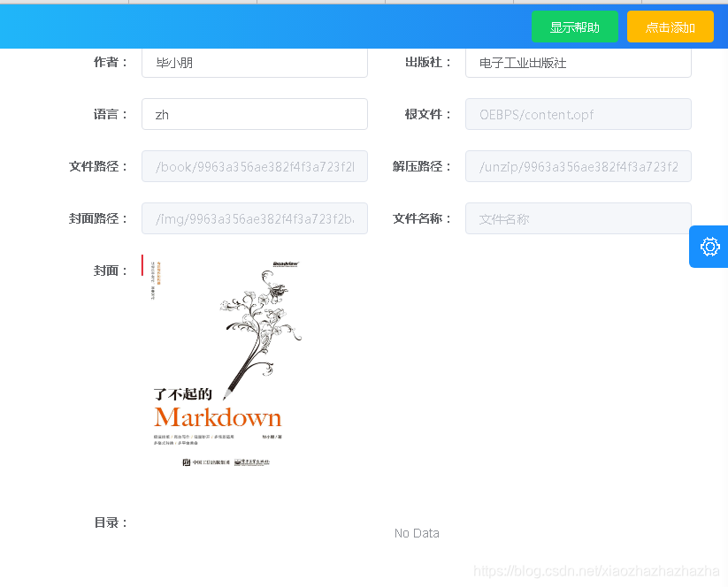Image resolution: width=728 pixels, height=587 pixels.
Task: Click the 文件路径 /book field
Action: point(255,166)
